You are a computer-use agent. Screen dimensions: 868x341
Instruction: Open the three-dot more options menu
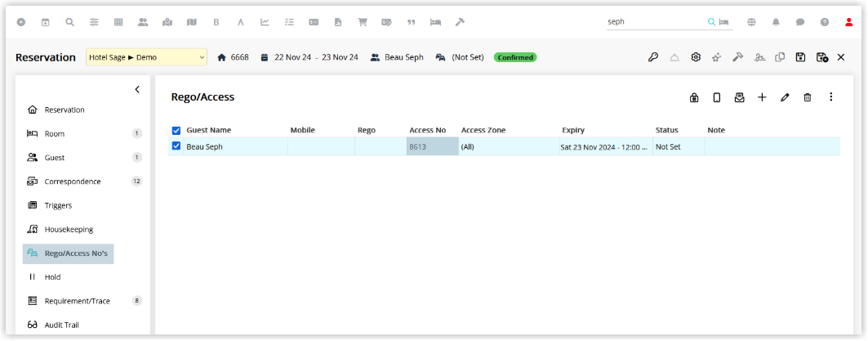pos(830,97)
